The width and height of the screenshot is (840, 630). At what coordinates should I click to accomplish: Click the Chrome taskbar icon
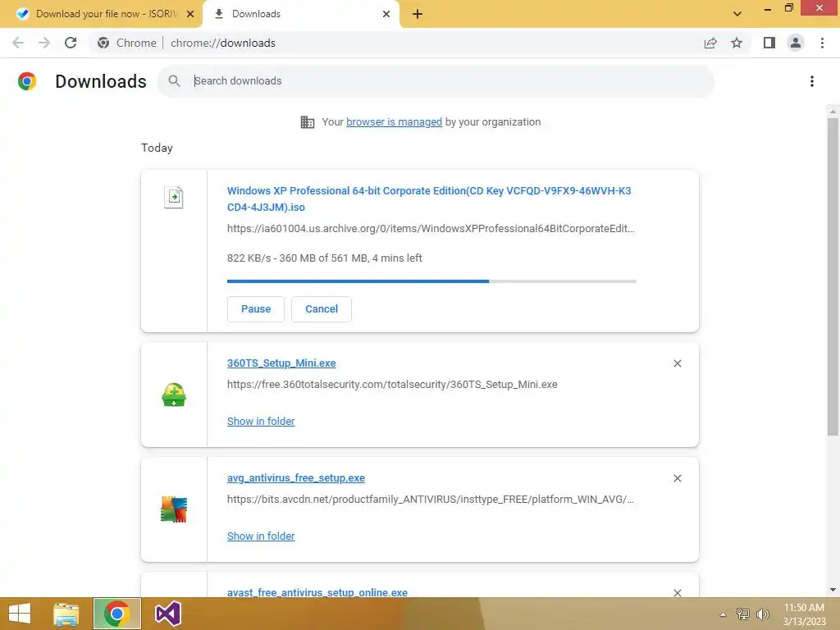coord(117,614)
